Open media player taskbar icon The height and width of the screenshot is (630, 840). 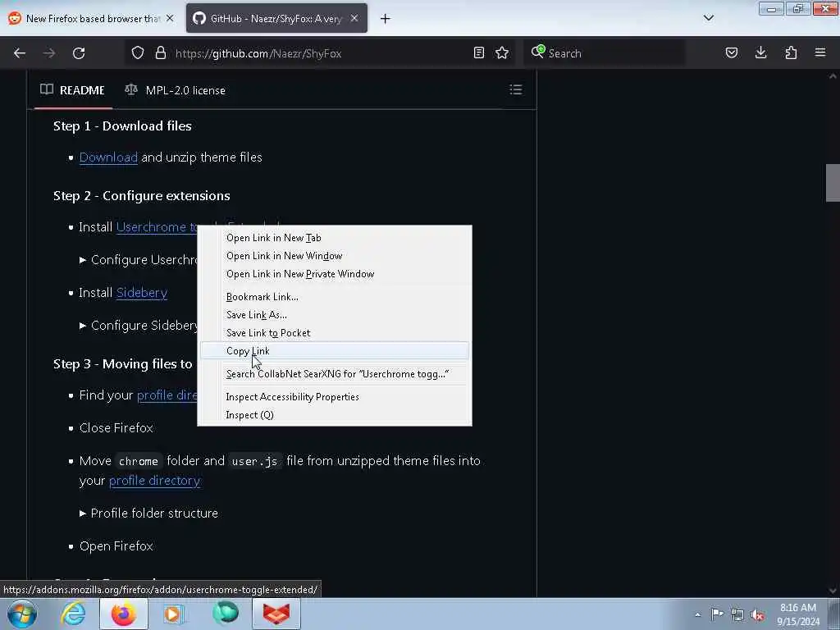[x=173, y=614]
